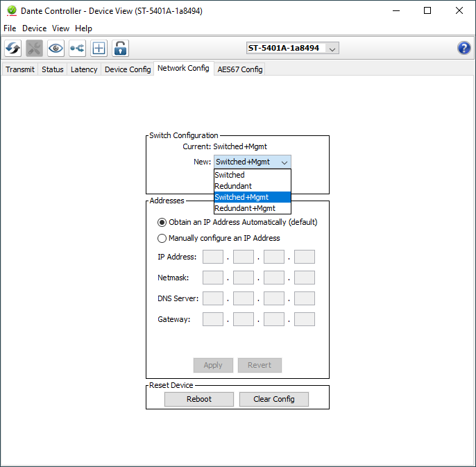476x467 pixels.
Task: Click the plus sign toolbar icon
Action: click(99, 48)
